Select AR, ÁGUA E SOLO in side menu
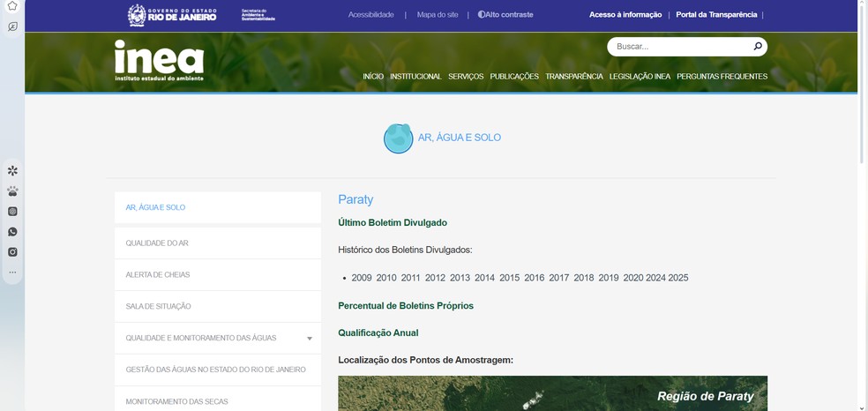The width and height of the screenshot is (868, 411). click(x=218, y=207)
